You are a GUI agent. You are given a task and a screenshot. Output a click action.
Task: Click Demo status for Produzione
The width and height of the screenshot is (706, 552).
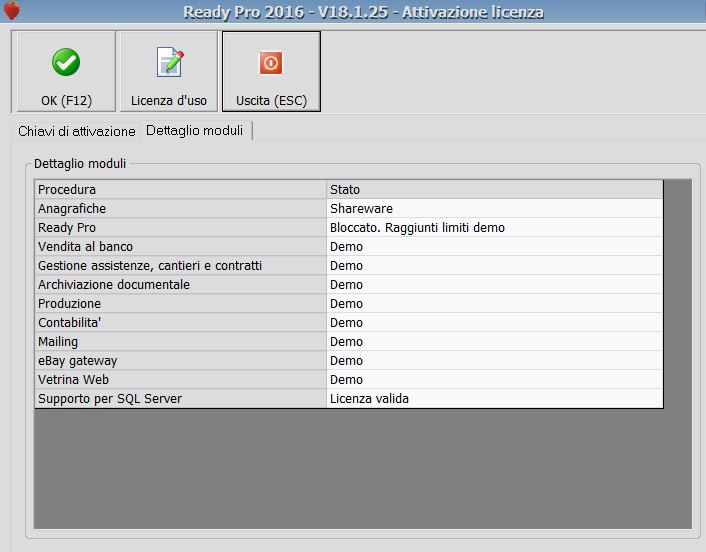495,303
